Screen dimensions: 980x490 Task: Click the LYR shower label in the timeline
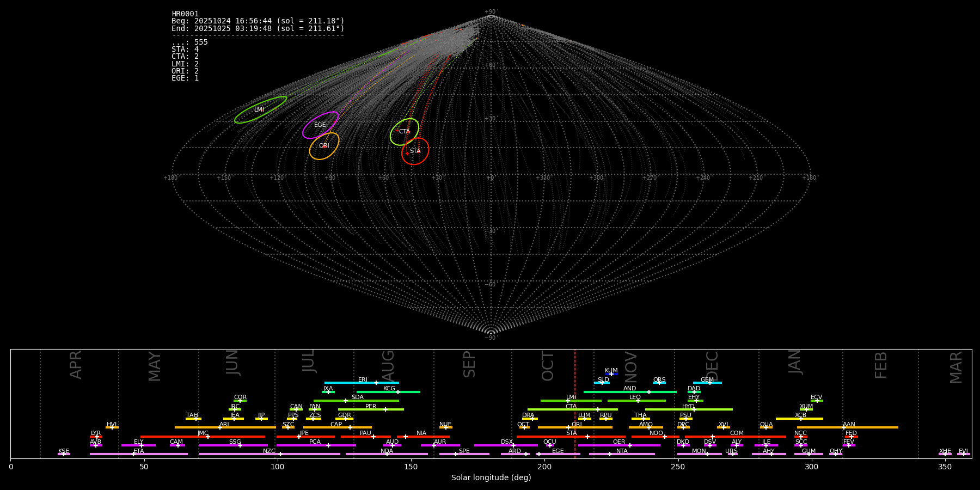tap(96, 433)
